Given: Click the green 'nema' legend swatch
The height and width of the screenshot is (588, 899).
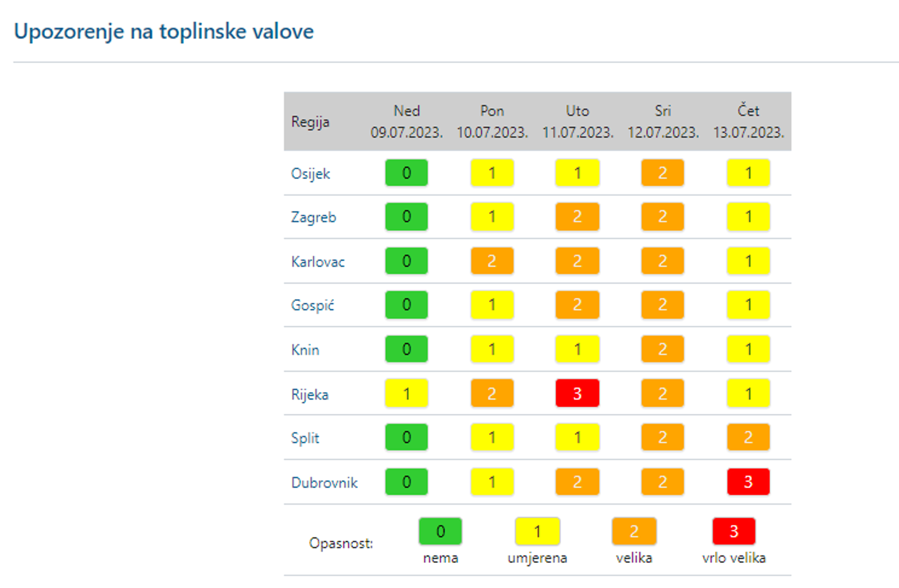Looking at the screenshot, I should click(440, 531).
